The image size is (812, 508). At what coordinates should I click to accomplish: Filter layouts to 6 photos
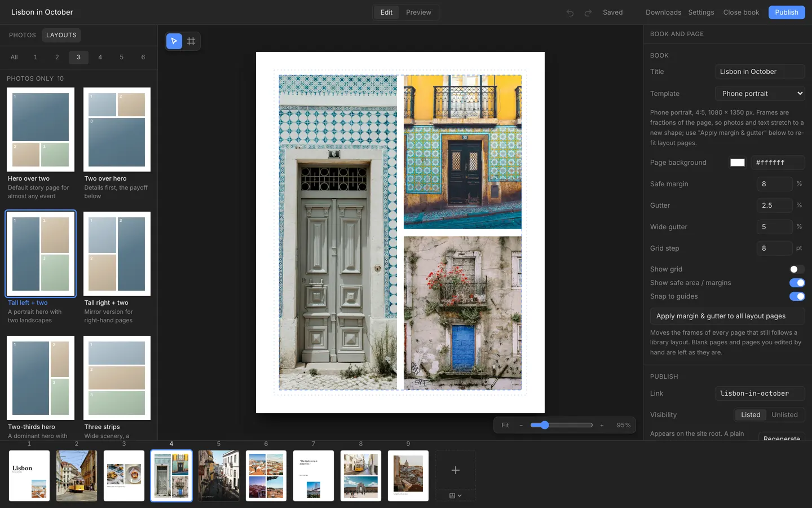143,57
